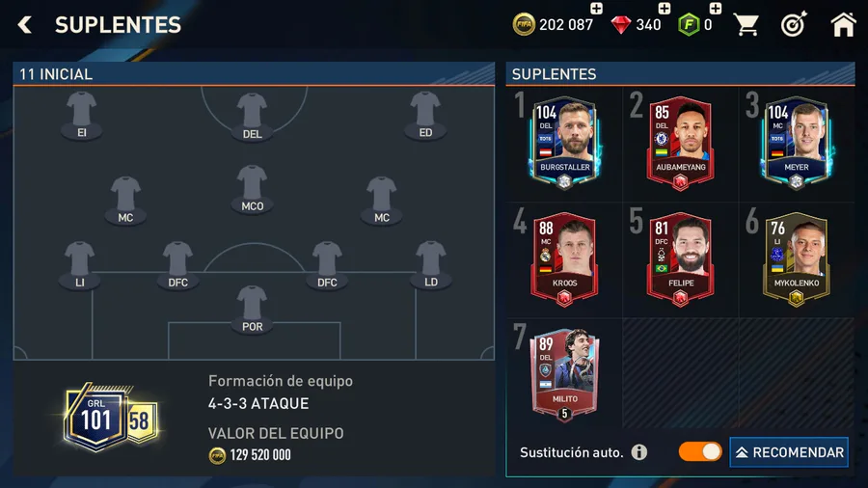Select the Burgstaller substitute card
This screenshot has width=868, height=488.
click(x=564, y=144)
